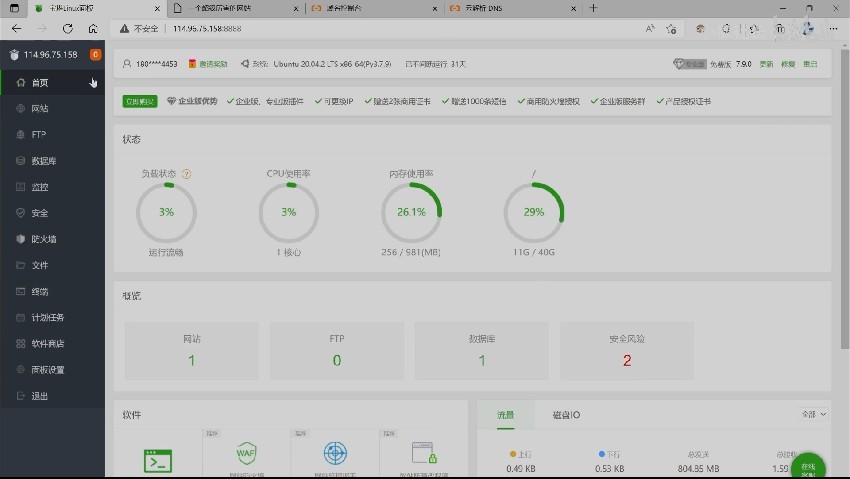Open the WAF firewall software icon
The width and height of the screenshot is (850, 479).
point(246,453)
